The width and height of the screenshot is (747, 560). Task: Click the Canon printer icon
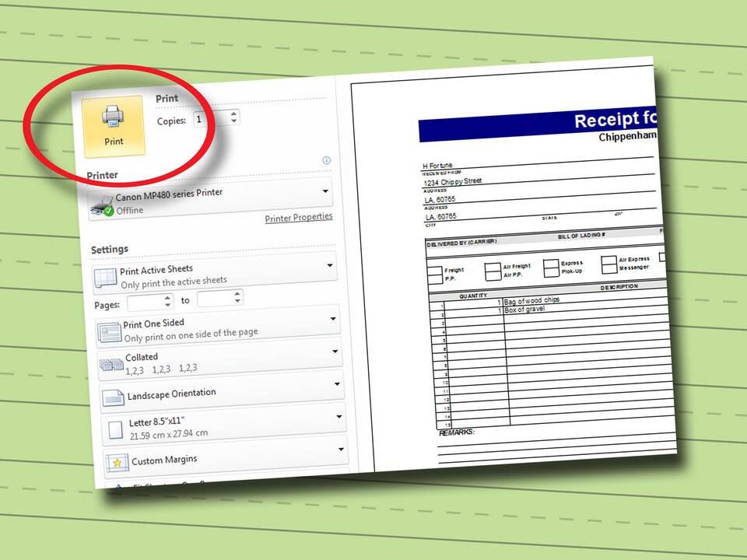[x=102, y=206]
